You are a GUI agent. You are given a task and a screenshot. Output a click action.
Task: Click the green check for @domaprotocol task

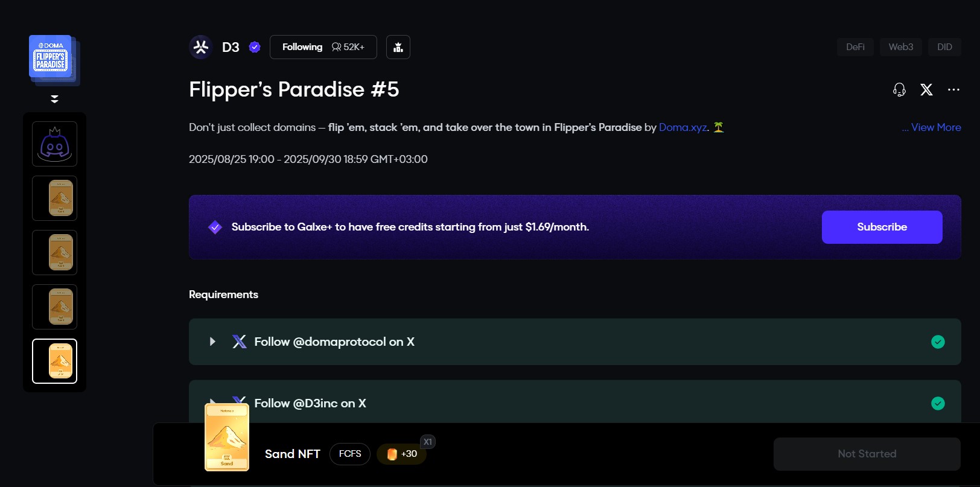[x=938, y=342]
